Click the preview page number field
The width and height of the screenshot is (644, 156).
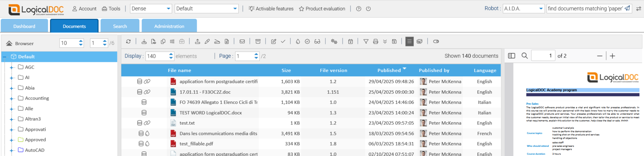point(543,56)
